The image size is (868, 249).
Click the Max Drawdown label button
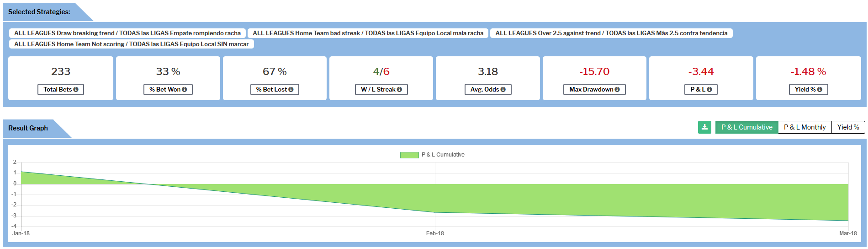tap(594, 90)
